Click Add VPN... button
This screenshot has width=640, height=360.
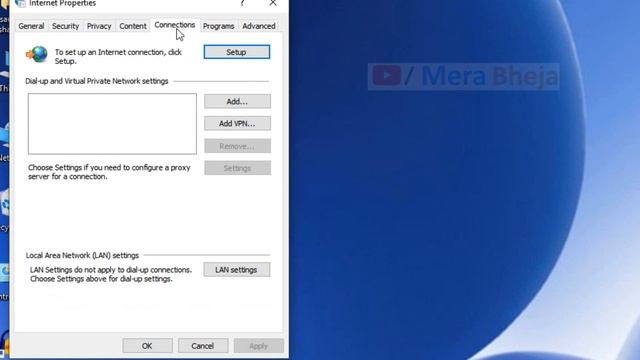237,123
